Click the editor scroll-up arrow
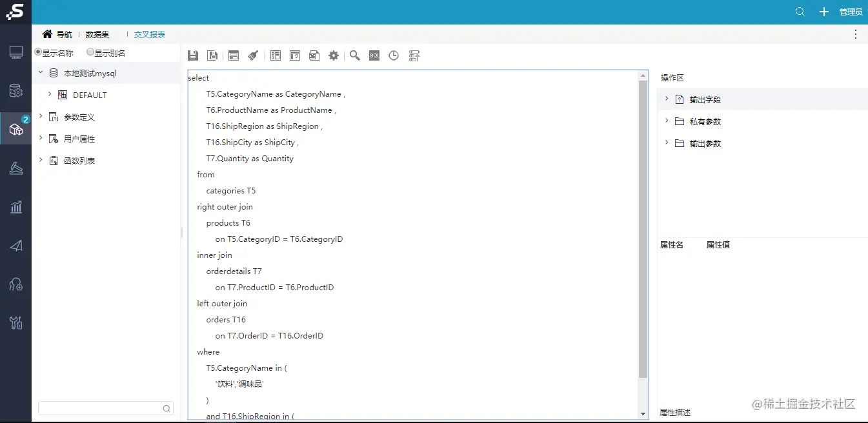The height and width of the screenshot is (423, 868). click(643, 75)
